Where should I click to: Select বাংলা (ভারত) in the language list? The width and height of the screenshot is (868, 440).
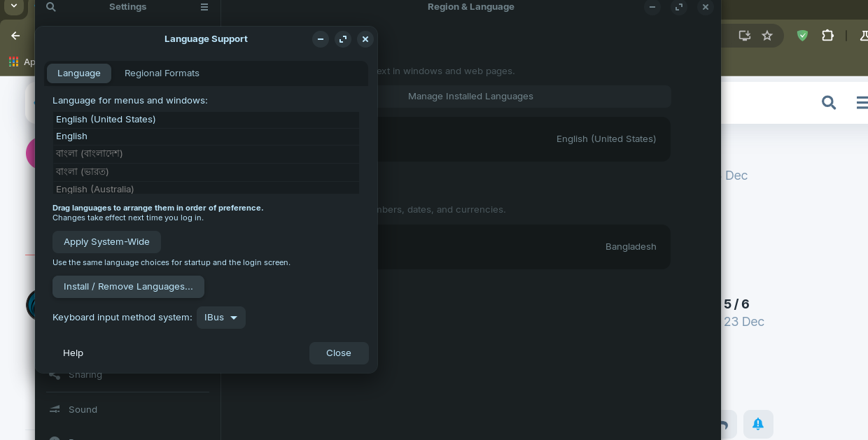point(206,172)
